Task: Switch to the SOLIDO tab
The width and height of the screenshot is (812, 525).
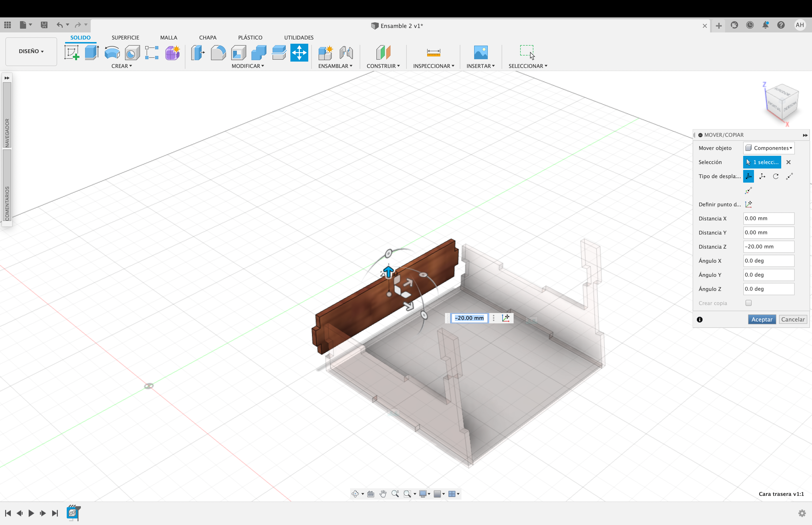Action: (80, 38)
